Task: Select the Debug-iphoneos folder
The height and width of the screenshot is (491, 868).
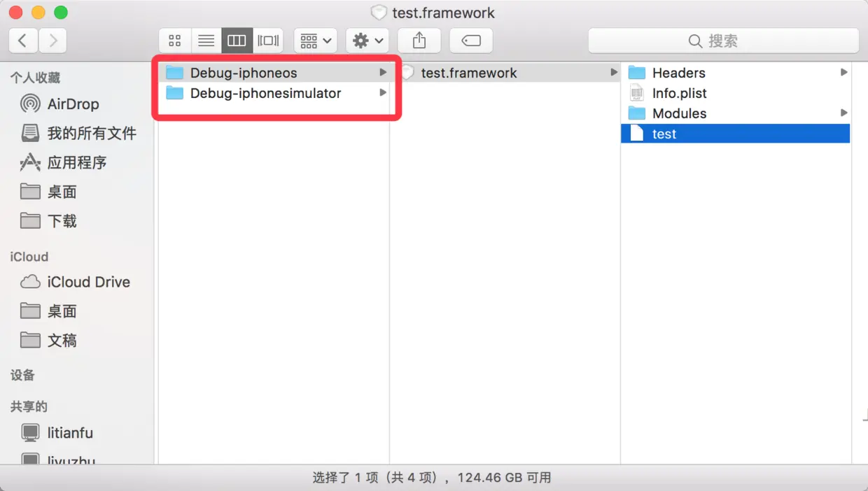Action: click(274, 73)
